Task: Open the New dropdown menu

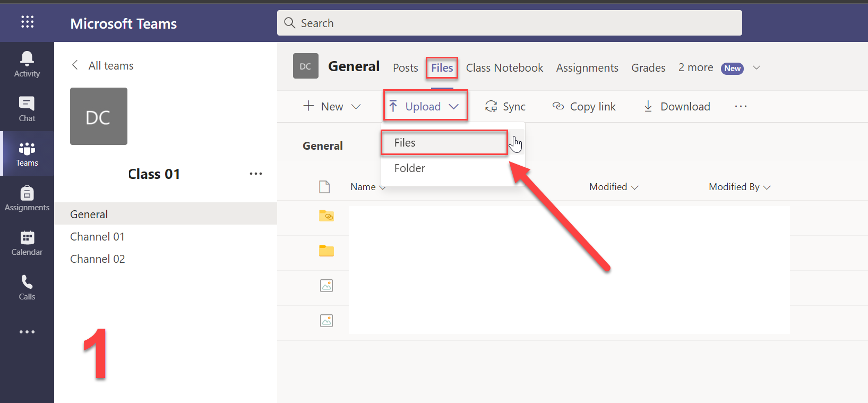Action: click(x=332, y=106)
